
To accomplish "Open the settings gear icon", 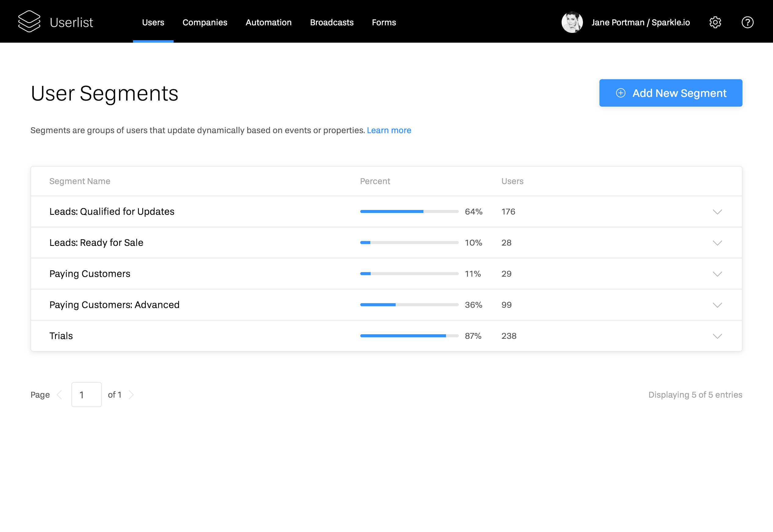I will click(x=715, y=22).
